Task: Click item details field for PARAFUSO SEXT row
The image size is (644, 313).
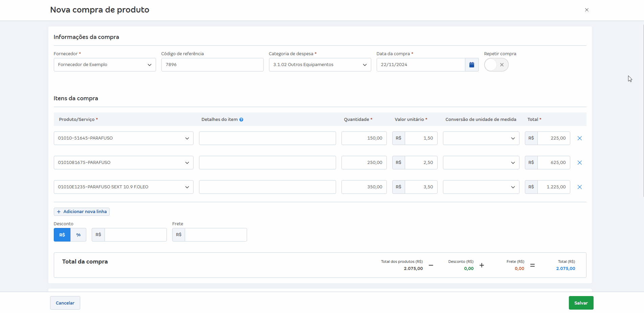Action: (267, 187)
